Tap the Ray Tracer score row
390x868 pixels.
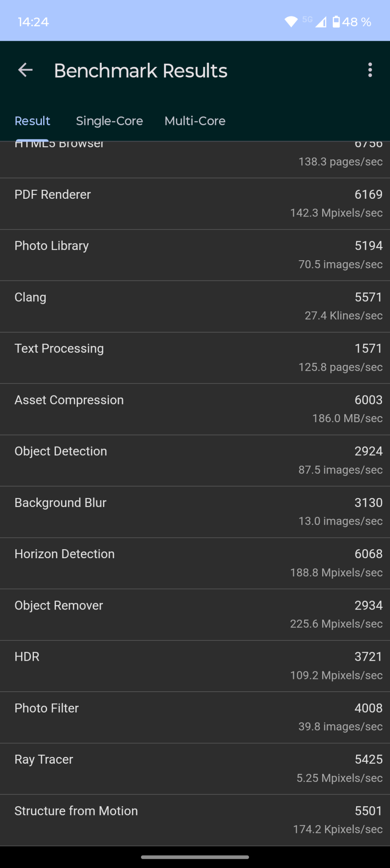[x=195, y=769]
